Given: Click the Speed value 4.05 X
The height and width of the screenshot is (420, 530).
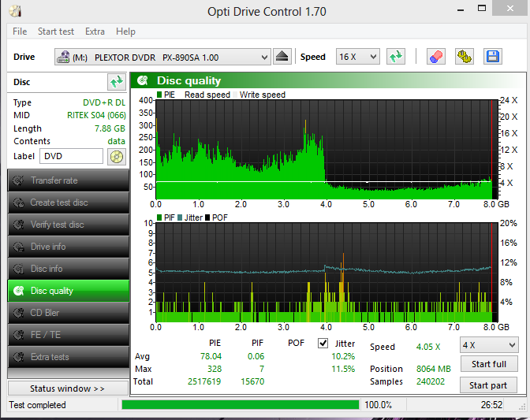Looking at the screenshot, I should coord(428,347).
